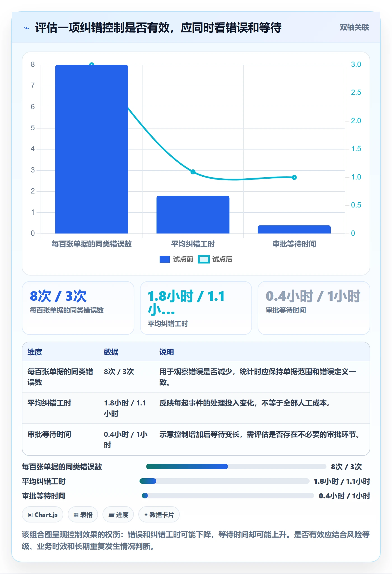The height and width of the screenshot is (574, 392).
Task: Select the 数据卡片 tag chip
Action: pos(159,515)
